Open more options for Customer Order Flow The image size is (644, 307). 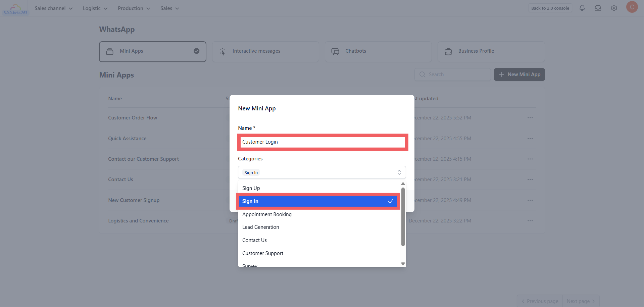(x=530, y=118)
